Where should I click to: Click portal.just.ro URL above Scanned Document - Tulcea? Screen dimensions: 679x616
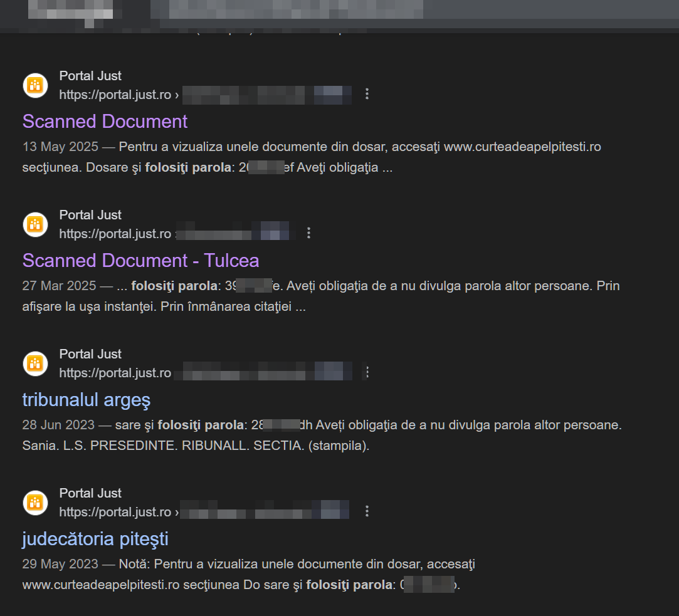point(115,234)
